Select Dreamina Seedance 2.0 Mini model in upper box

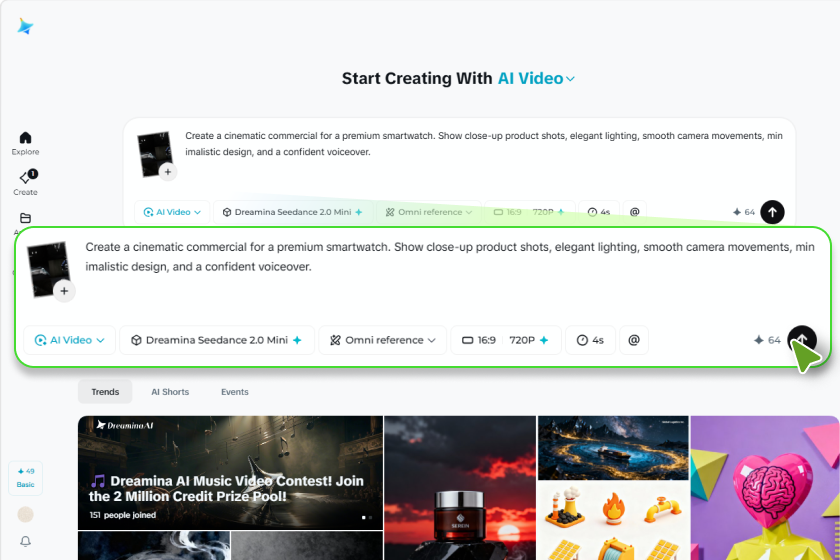point(292,212)
